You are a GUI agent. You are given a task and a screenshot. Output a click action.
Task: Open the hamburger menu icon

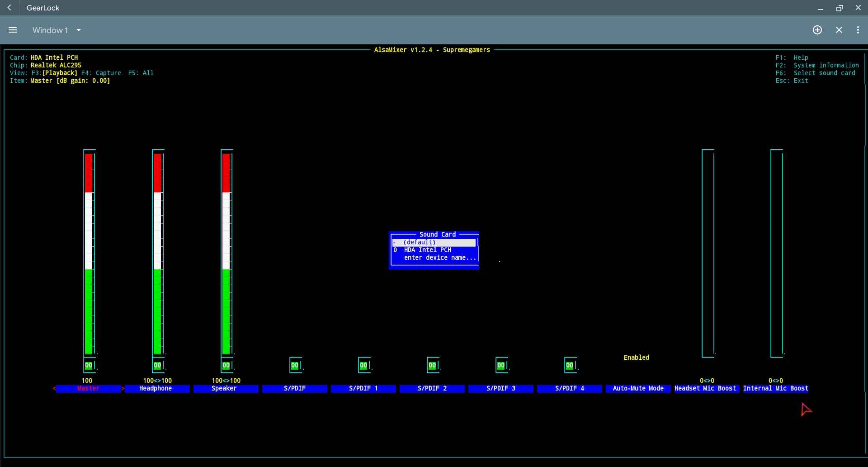pos(13,30)
